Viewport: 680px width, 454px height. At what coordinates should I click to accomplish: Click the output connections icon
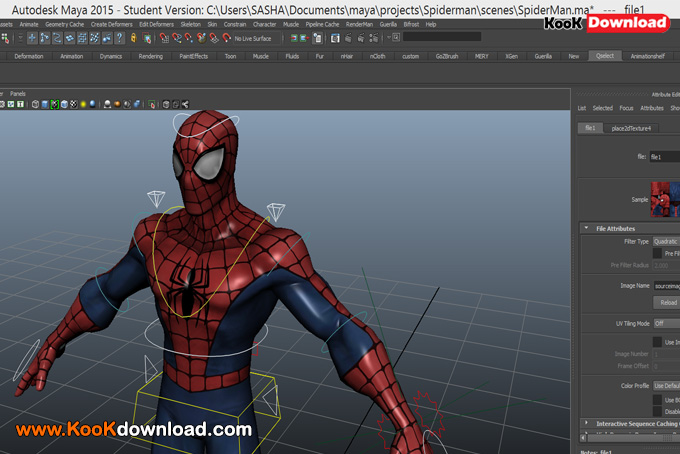(x=304, y=39)
